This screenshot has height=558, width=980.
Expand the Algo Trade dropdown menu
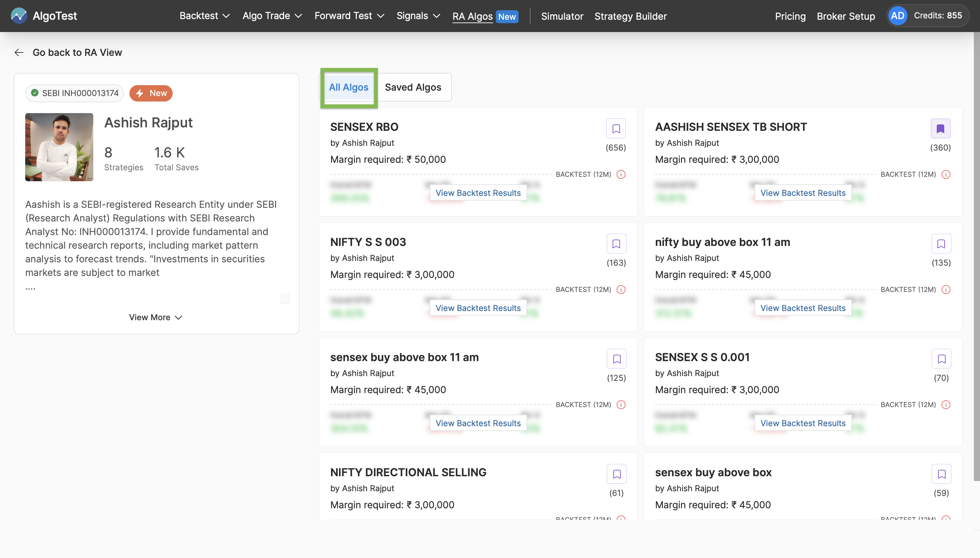pos(272,16)
